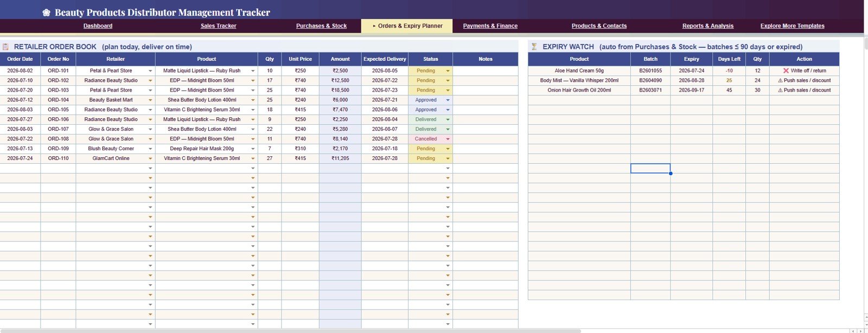
Task: Open status dropdown for ORD-110 Pending
Action: [448, 158]
